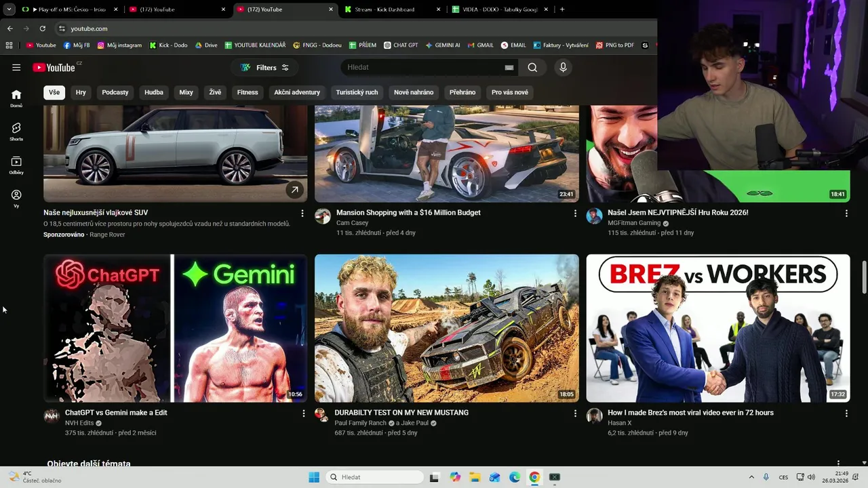The image size is (868, 488).
Task: Select the Podcasty category chip
Action: [x=115, y=92]
